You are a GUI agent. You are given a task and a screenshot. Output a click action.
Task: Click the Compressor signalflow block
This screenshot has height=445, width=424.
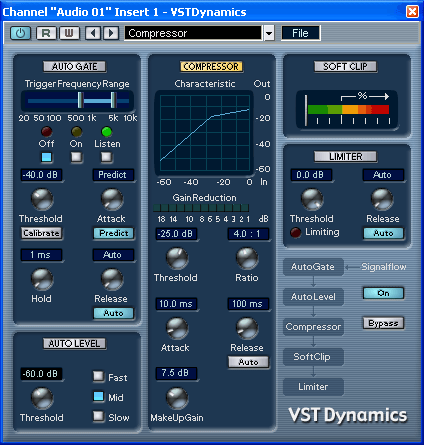pyautogui.click(x=313, y=327)
